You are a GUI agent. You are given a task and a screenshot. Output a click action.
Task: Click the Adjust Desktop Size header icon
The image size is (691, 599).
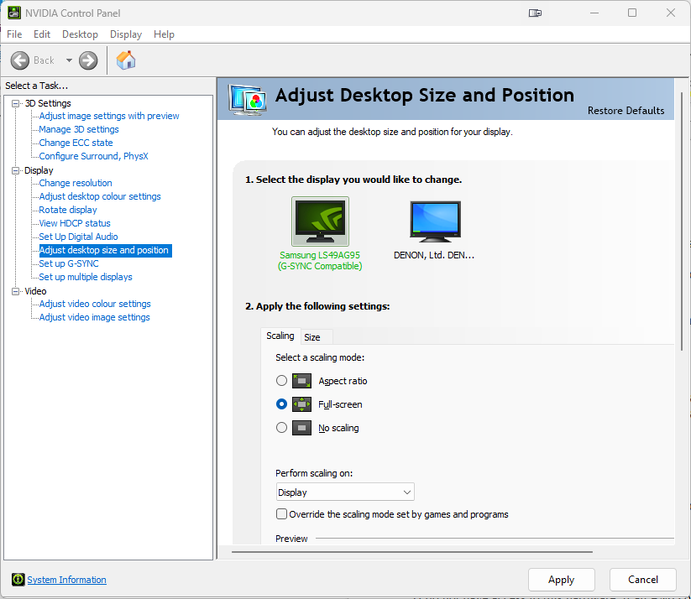coord(247,100)
